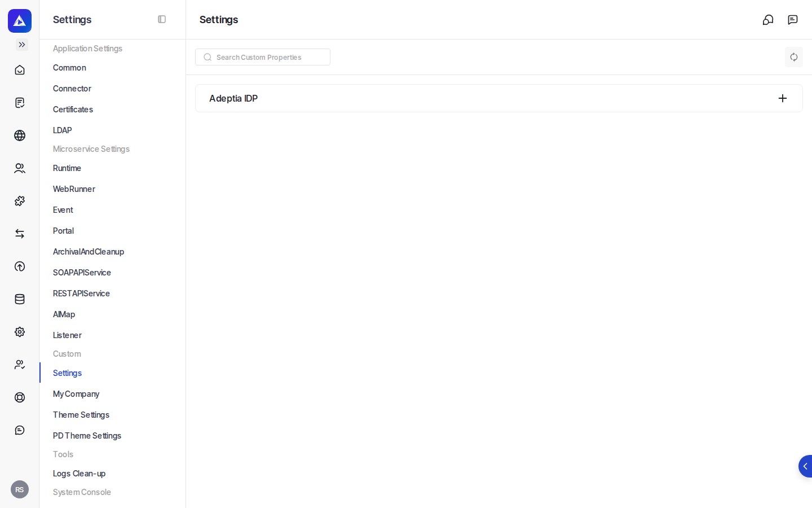The width and height of the screenshot is (812, 508).
Task: Click the refresh icon near search bar
Action: pos(794,57)
